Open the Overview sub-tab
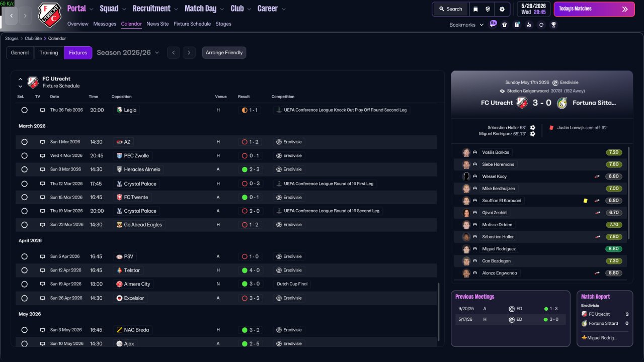 (x=77, y=24)
